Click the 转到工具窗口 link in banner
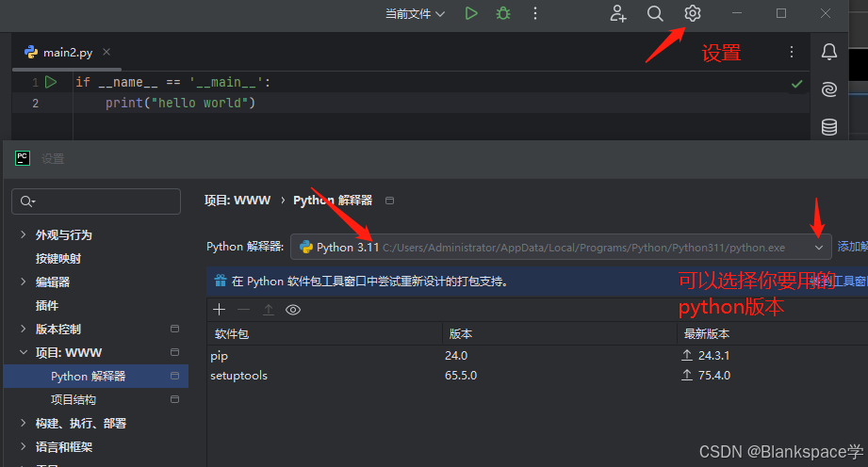Screen dimensions: 868x467 tap(839, 282)
